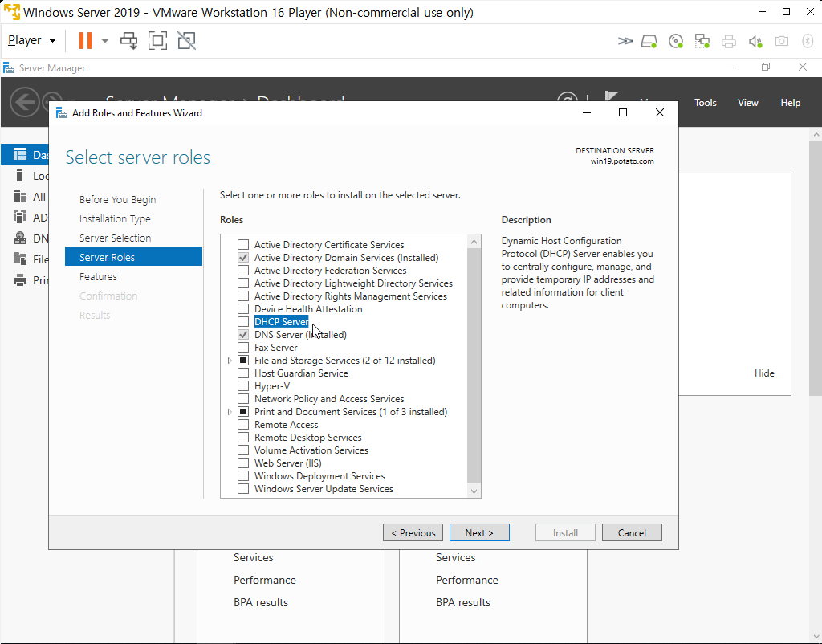Check Active Directory Rights Management Services

tap(243, 296)
